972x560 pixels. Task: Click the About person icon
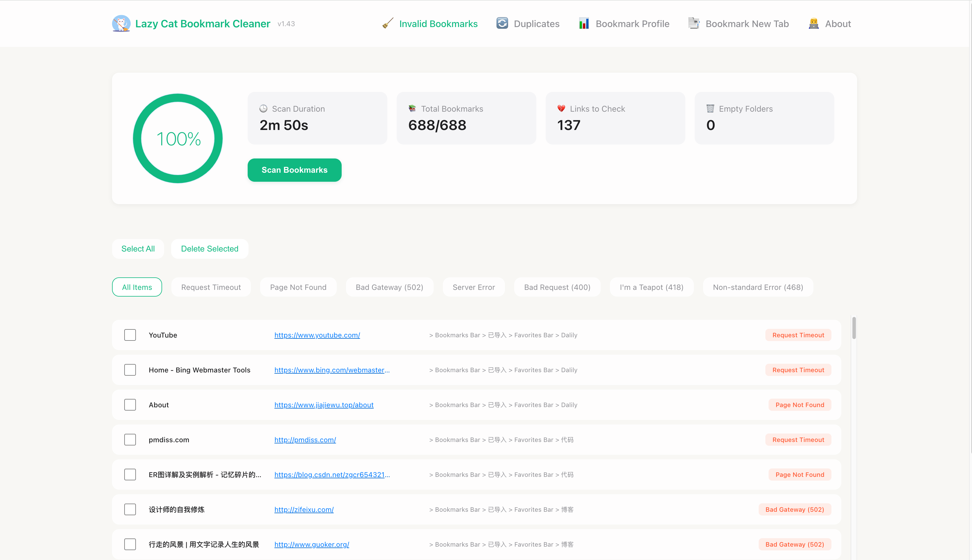pyautogui.click(x=813, y=24)
